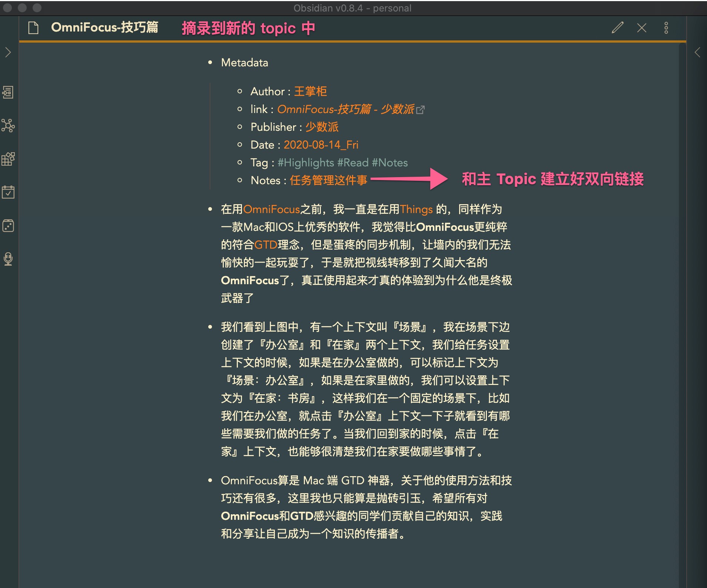
Task: Close the OmniFocus-技巧篇 pane
Action: (642, 28)
